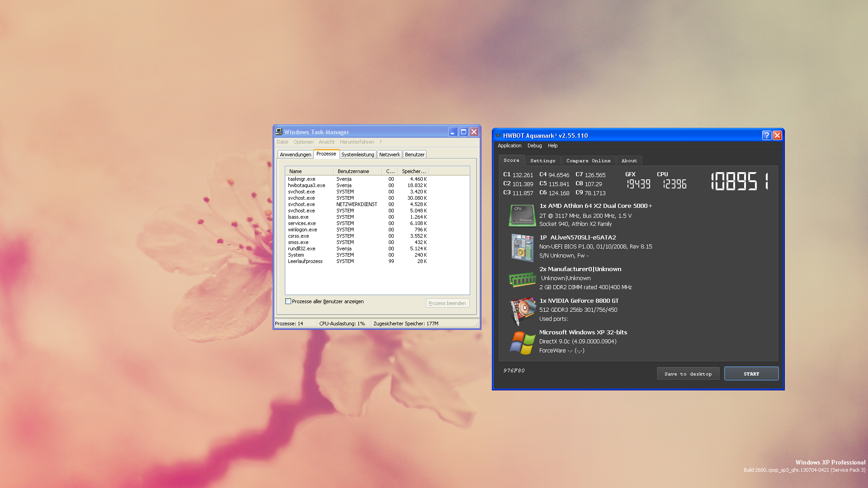
Task: Close the Windows Task-Manager window
Action: (474, 131)
